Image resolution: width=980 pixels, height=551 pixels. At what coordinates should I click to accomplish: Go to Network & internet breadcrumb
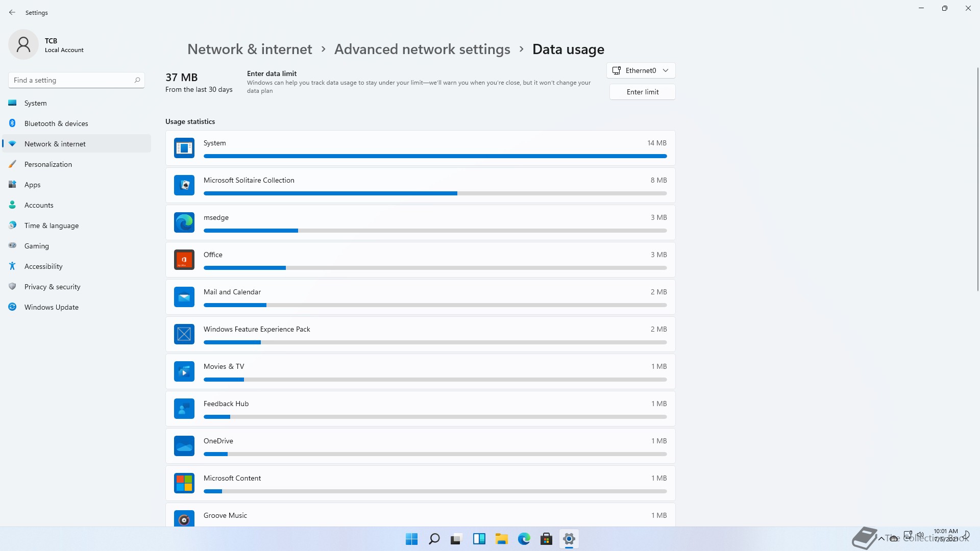[250, 49]
